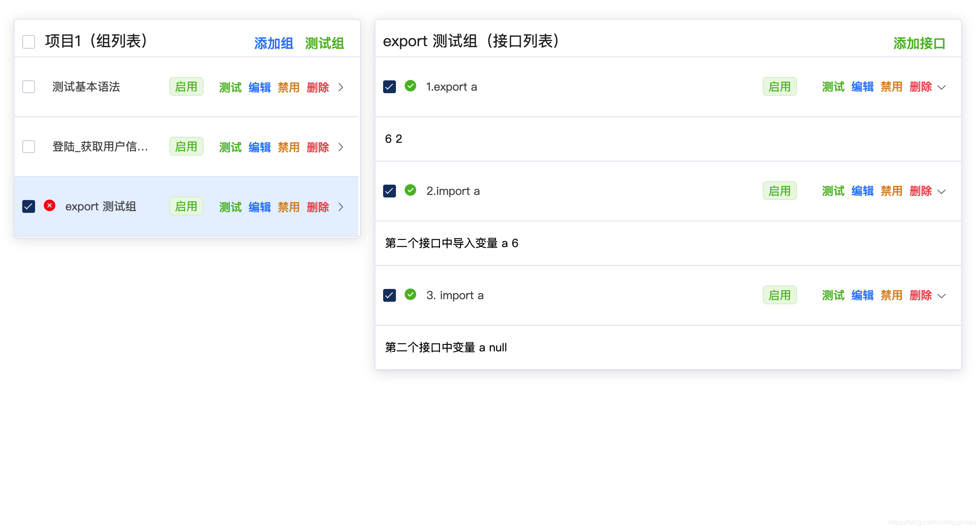Check the 登陆_获取用户信 group checkbox

click(29, 147)
